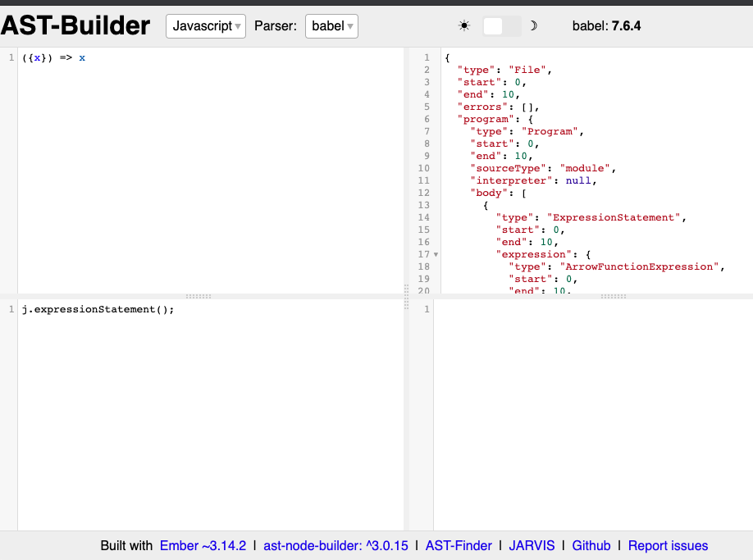Click the "program": { line
The image size is (753, 560).
pos(495,120)
